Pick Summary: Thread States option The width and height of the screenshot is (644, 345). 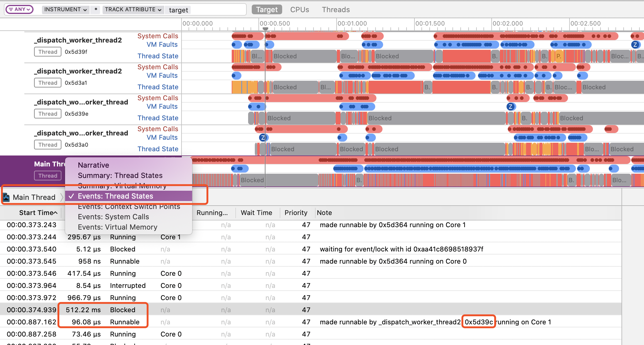pyautogui.click(x=120, y=176)
